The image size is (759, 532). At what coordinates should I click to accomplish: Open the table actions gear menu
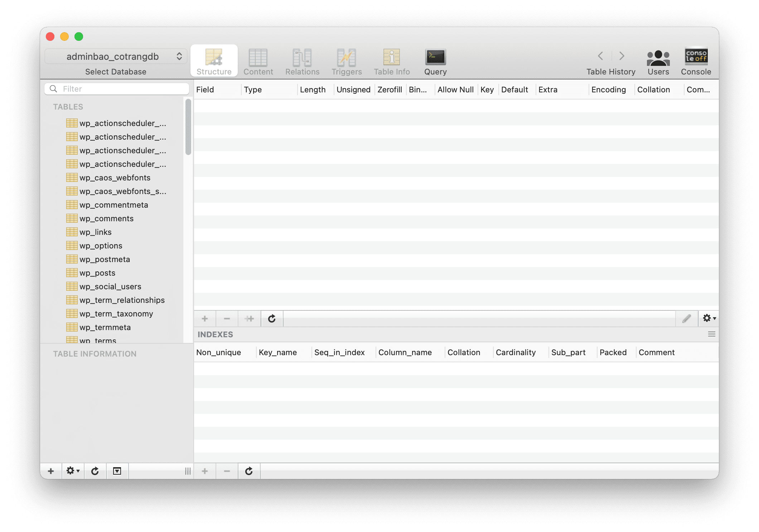[73, 471]
